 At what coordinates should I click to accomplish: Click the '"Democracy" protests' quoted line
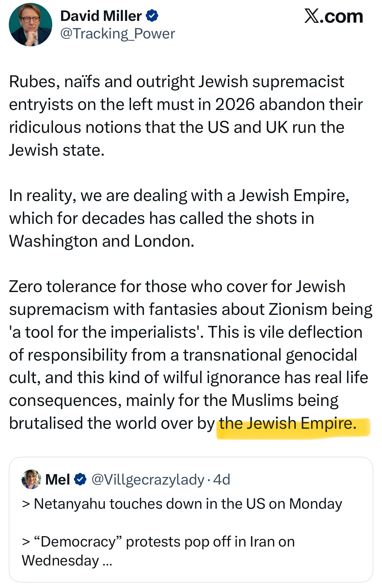point(158,542)
